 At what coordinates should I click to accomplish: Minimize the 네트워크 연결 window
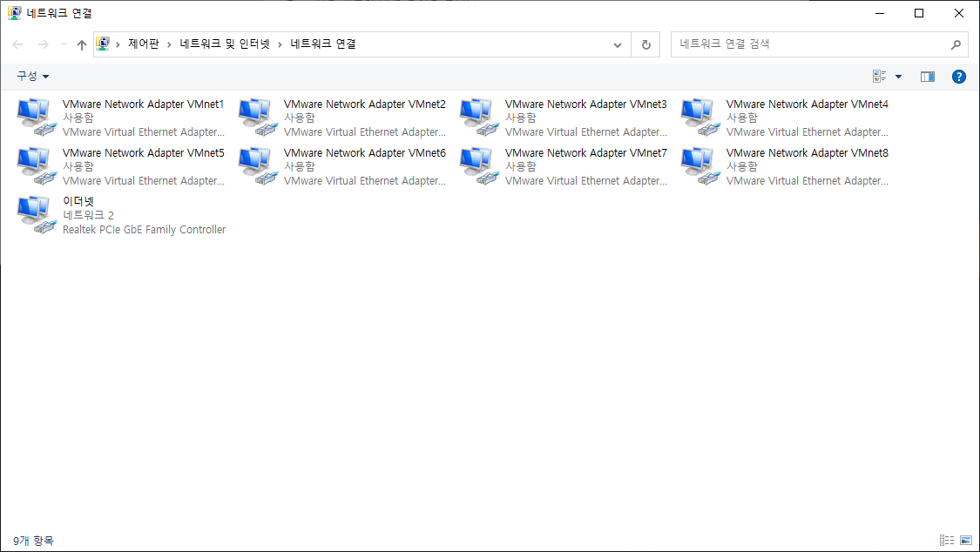(880, 13)
